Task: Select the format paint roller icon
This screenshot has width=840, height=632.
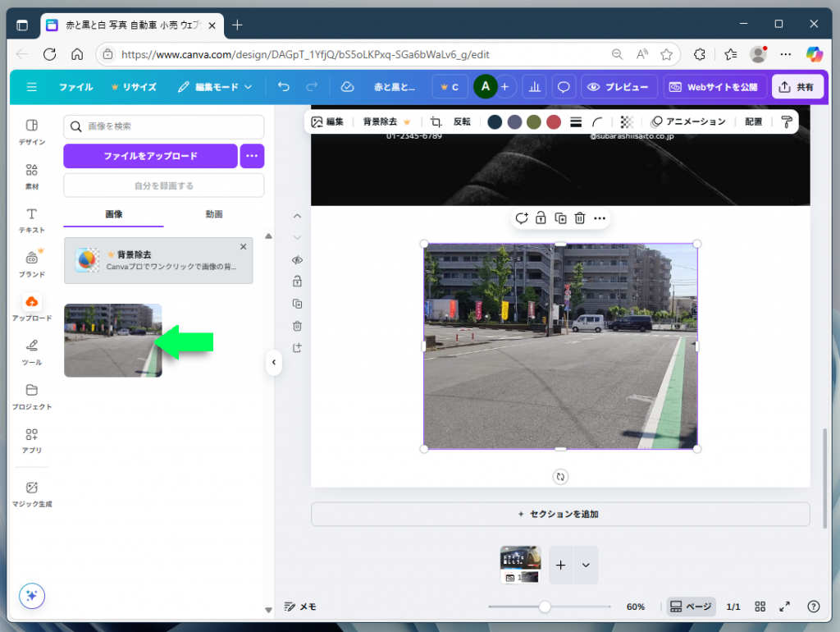Action: point(785,121)
